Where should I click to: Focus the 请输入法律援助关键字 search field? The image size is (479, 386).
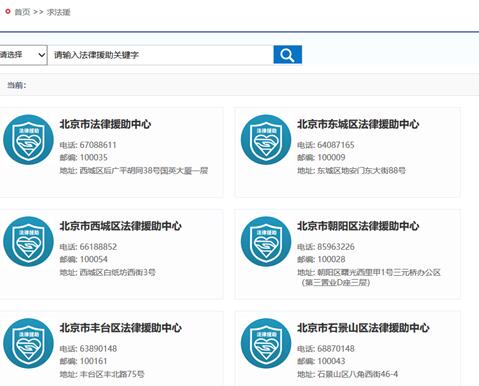161,55
